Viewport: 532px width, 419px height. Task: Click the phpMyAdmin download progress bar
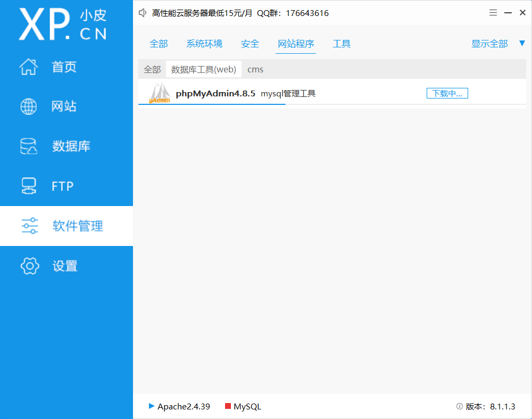332,104
